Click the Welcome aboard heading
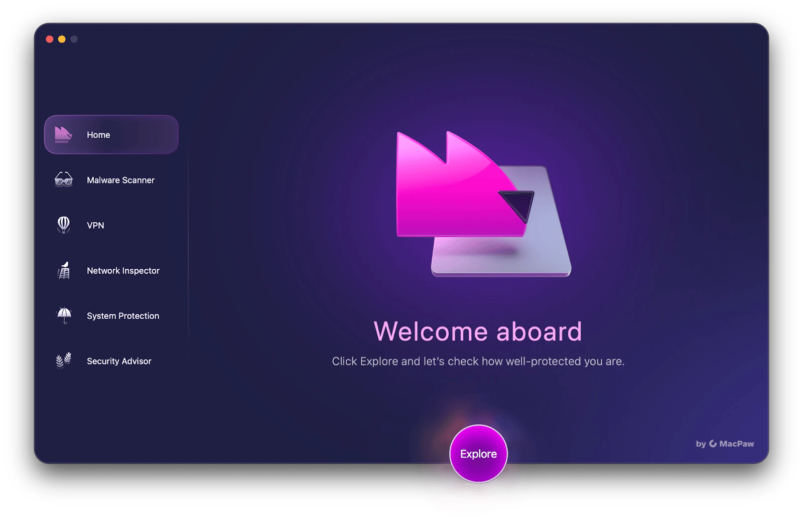This screenshot has width=803, height=532. 478,331
